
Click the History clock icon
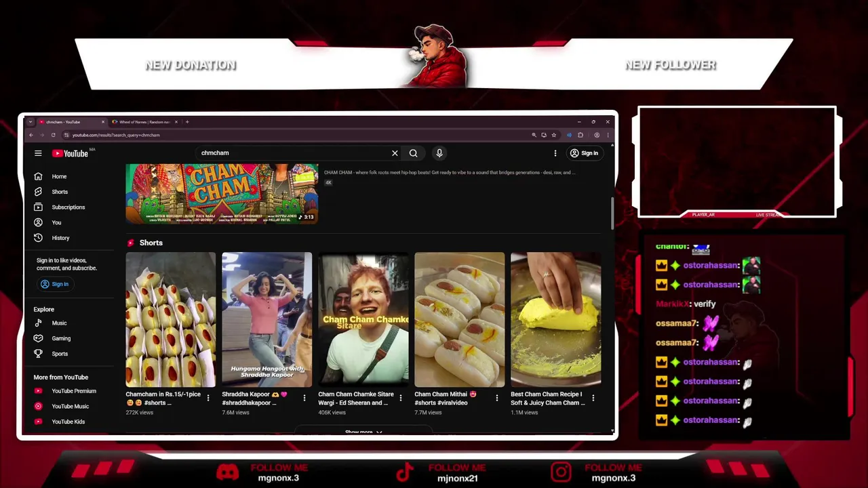[x=38, y=238]
